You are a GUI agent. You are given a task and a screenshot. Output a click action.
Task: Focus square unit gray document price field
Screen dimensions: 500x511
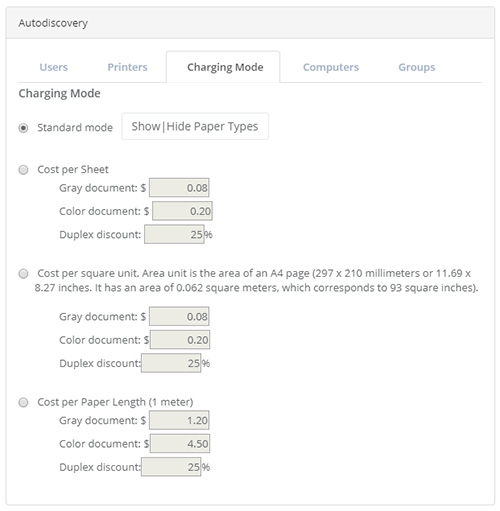click(179, 316)
